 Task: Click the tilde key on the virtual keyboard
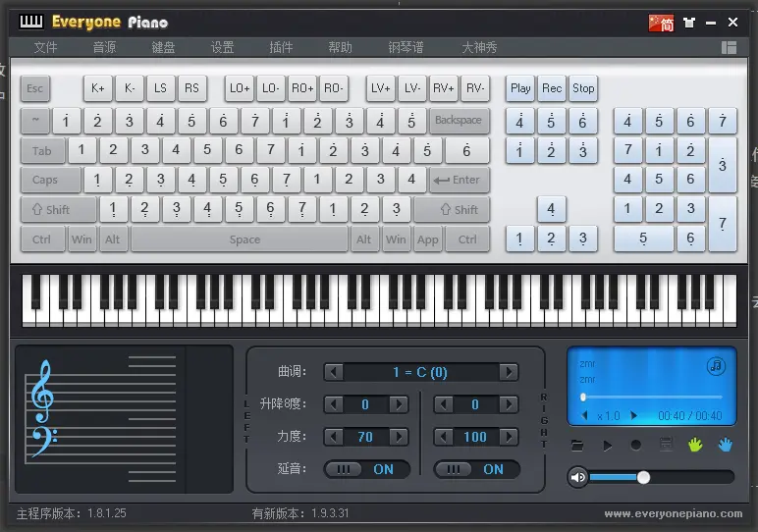pyautogui.click(x=34, y=121)
